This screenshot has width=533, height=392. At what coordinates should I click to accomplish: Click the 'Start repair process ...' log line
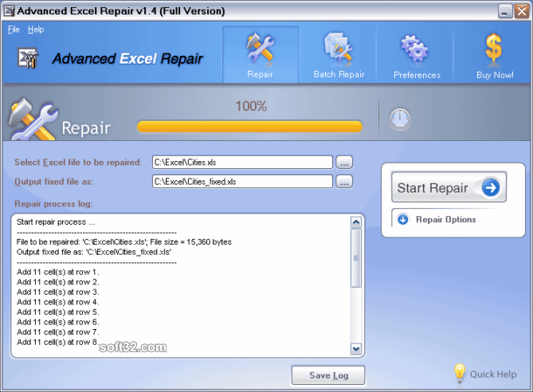pyautogui.click(x=56, y=222)
